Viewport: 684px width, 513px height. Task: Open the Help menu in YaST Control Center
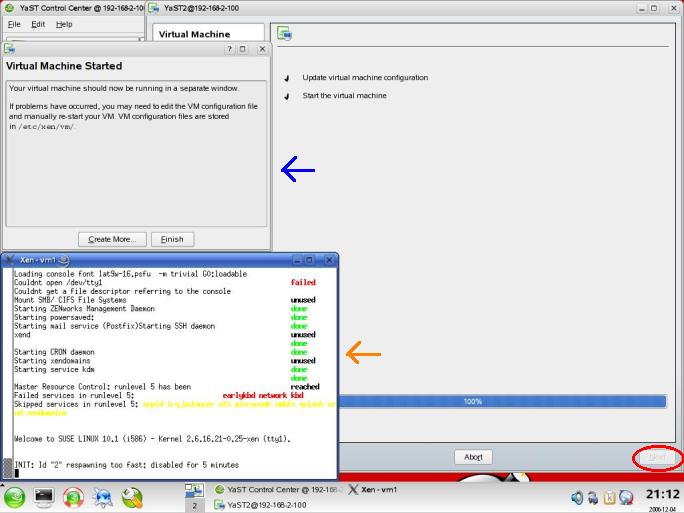point(64,24)
